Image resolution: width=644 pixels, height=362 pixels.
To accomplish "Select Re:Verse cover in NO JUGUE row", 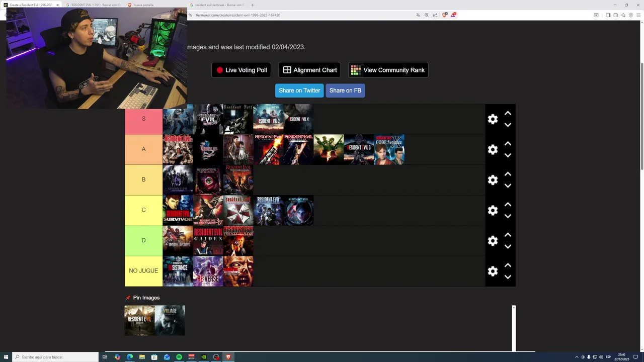I will (x=208, y=271).
